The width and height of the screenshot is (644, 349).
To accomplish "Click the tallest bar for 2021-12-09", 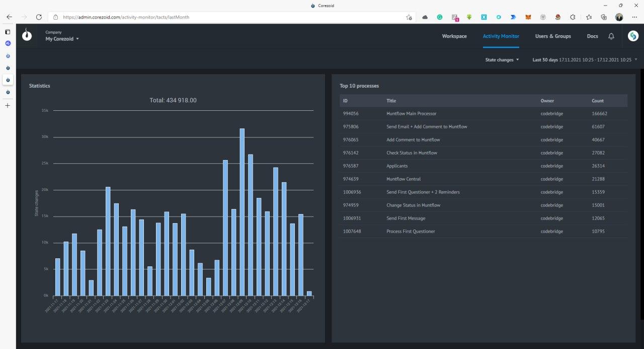I will coord(242,212).
